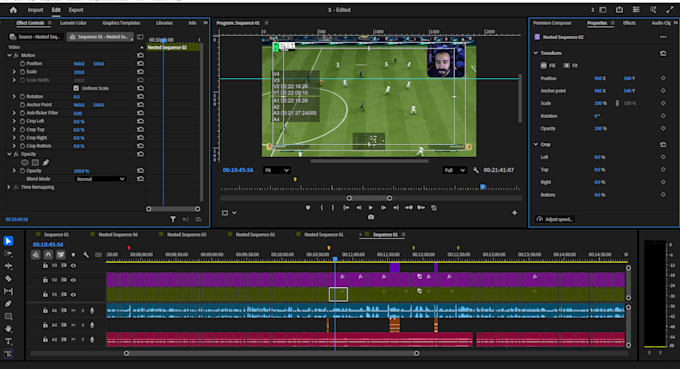Click Program monitor blue timecode

238,170
